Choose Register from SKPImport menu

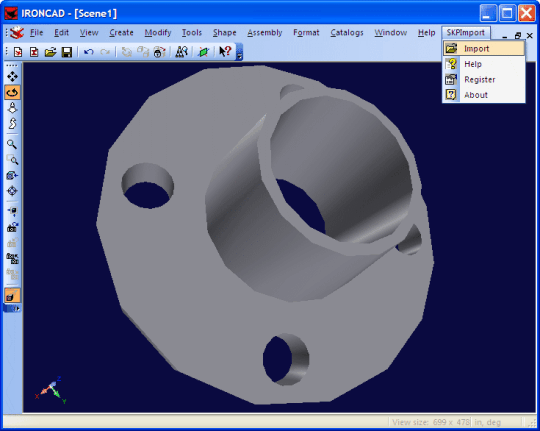(484, 80)
